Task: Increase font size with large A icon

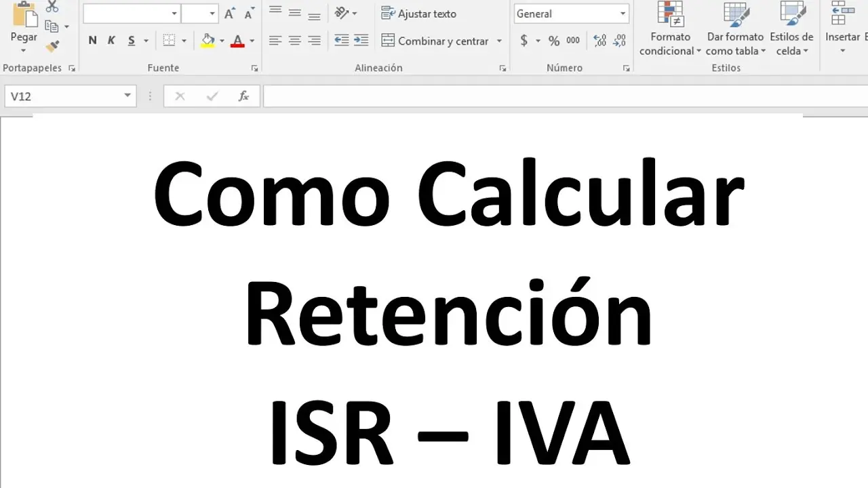Action: 230,14
